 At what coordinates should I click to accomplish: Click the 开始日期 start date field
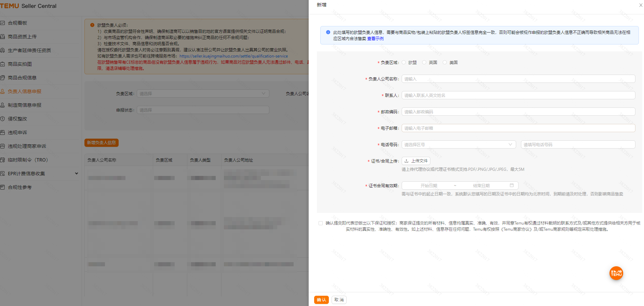[429, 186]
